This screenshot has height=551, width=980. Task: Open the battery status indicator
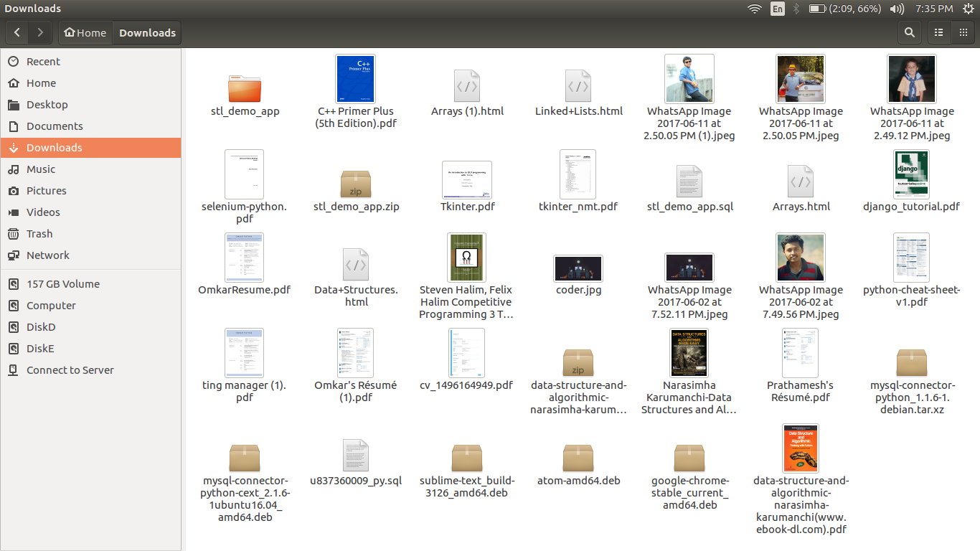pyautogui.click(x=845, y=9)
